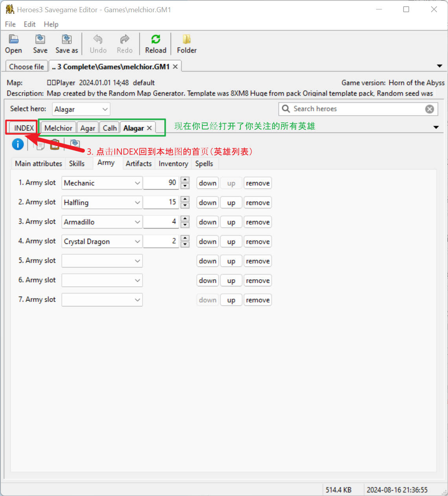Image resolution: width=448 pixels, height=496 pixels.
Task: Increase the Armadillo count with the up spinner
Action: tap(185, 219)
